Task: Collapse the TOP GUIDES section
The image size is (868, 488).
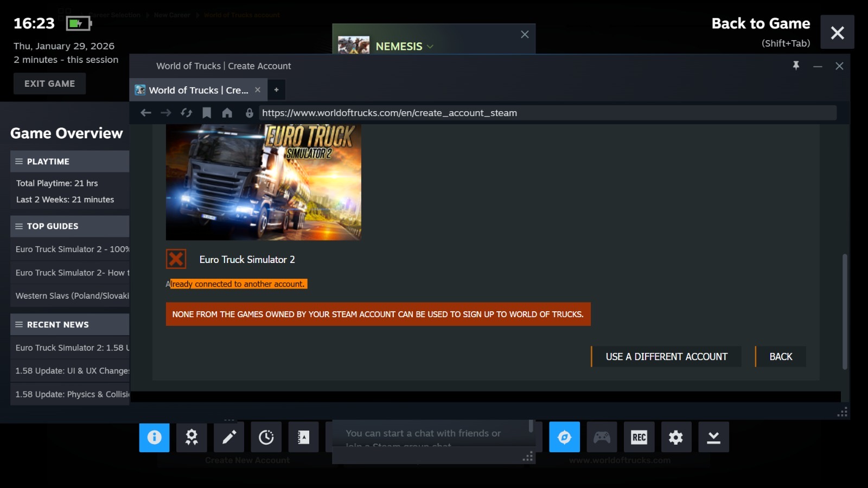Action: pos(18,226)
